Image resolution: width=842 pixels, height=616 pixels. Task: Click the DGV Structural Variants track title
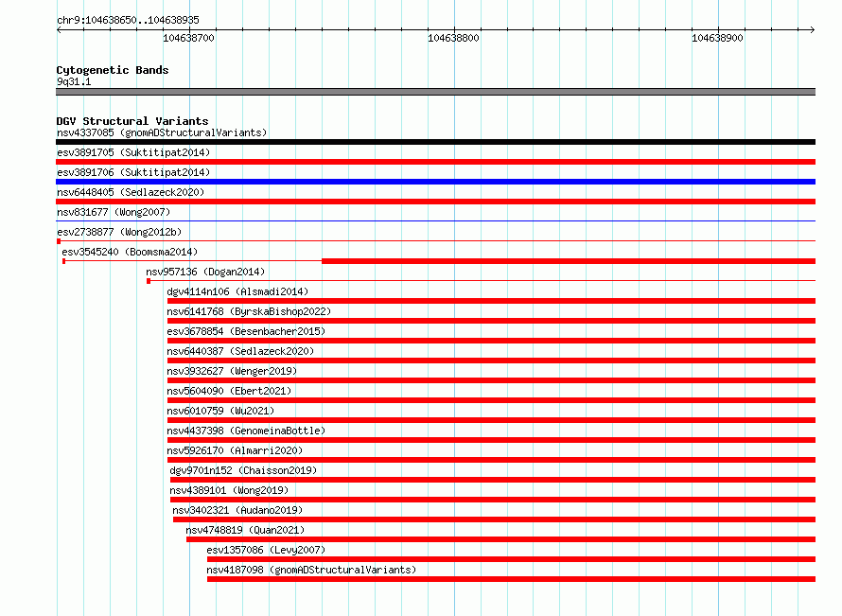[x=132, y=121]
